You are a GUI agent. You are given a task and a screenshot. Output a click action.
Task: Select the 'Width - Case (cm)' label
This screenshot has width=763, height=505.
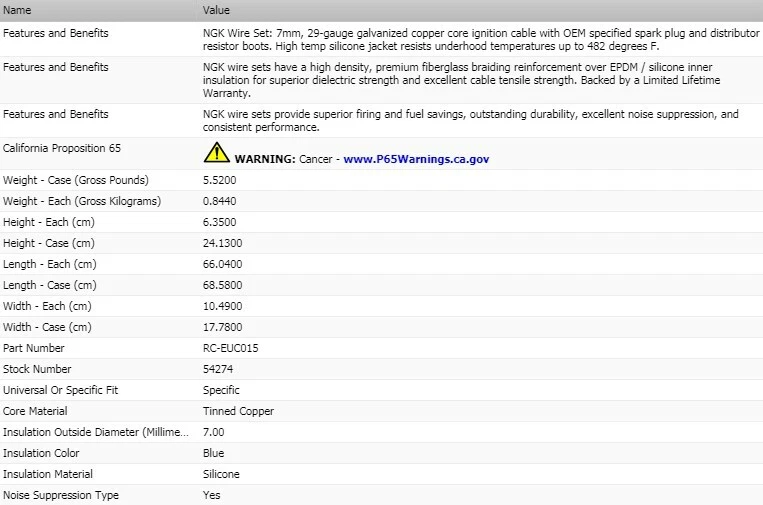pos(47,327)
